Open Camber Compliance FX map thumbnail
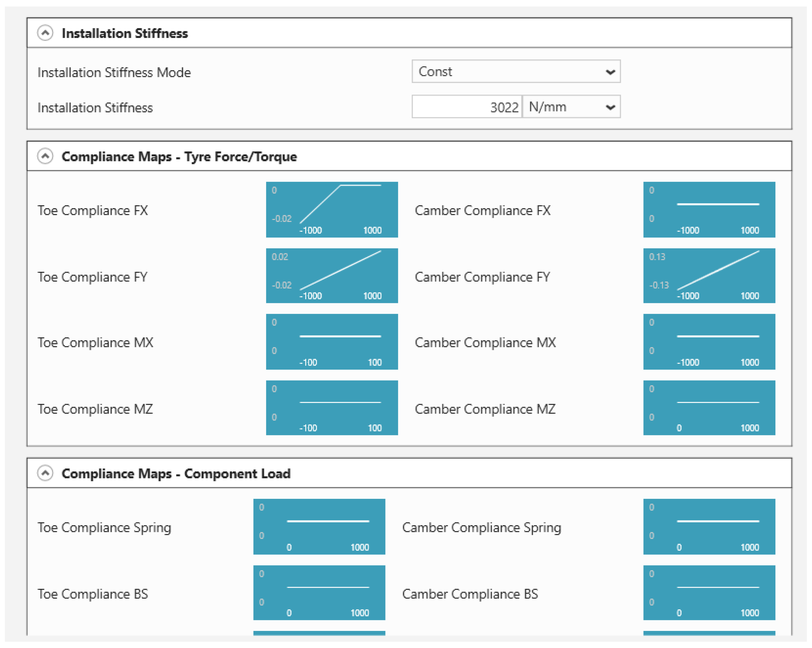 coord(709,210)
